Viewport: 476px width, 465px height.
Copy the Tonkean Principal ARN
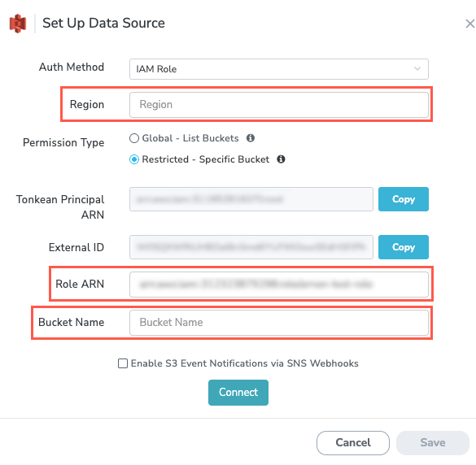(x=403, y=199)
